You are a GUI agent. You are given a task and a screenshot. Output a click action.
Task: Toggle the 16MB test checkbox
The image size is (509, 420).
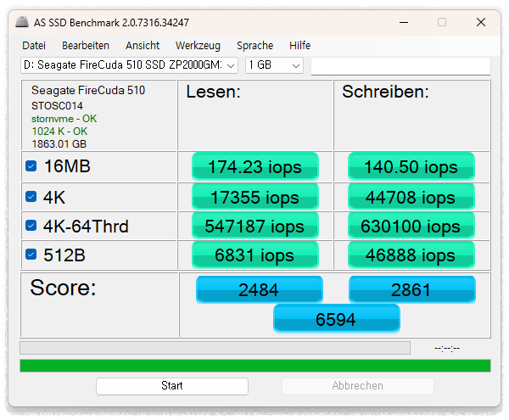coord(31,166)
